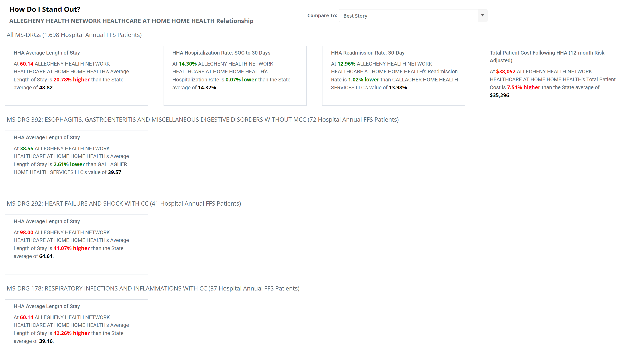631x364 pixels.
Task: Click the 39.57 Gallagher value
Action: click(x=114, y=172)
